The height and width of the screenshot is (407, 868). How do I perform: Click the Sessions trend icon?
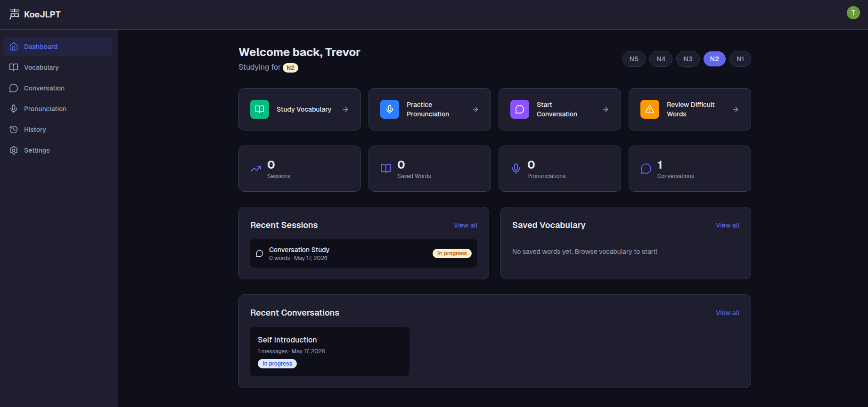256,169
